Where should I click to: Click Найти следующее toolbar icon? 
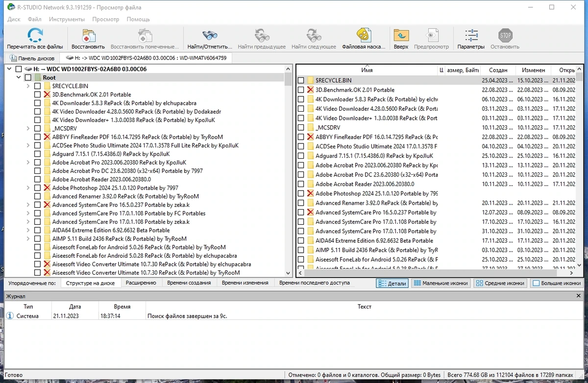pos(314,35)
